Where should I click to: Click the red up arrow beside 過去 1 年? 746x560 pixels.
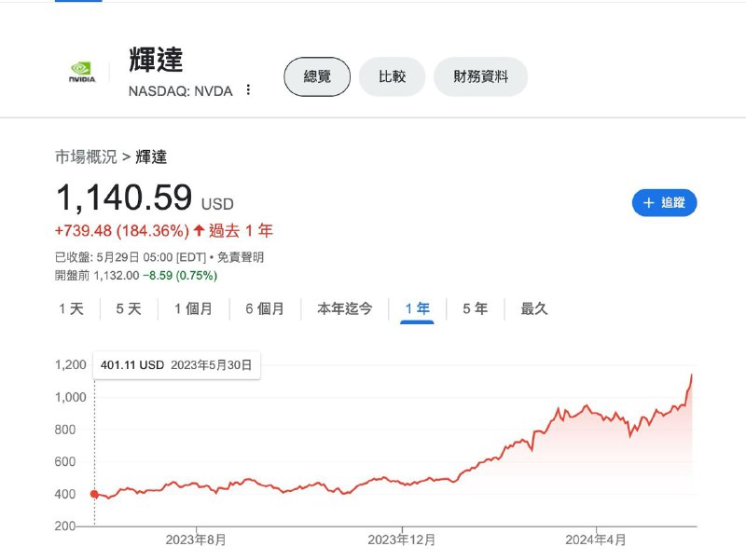(x=199, y=231)
